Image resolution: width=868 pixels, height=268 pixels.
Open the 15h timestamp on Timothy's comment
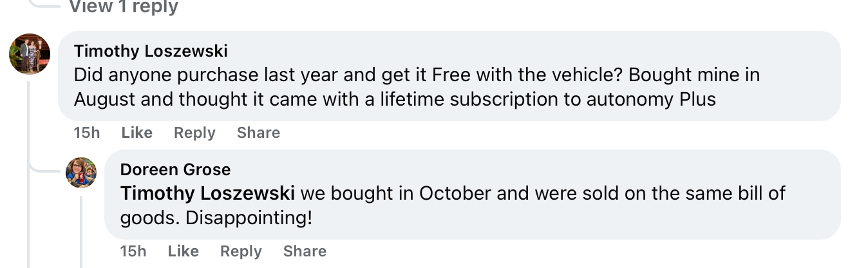coord(87,133)
